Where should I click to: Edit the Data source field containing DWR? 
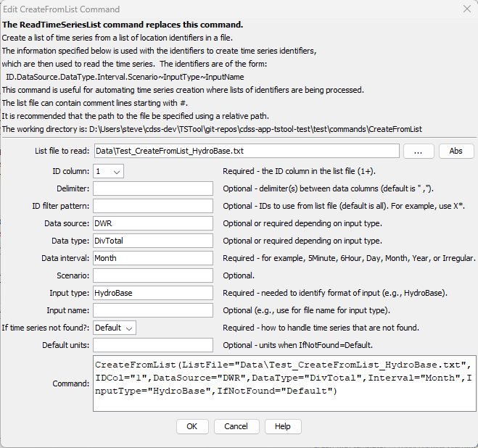[153, 223]
